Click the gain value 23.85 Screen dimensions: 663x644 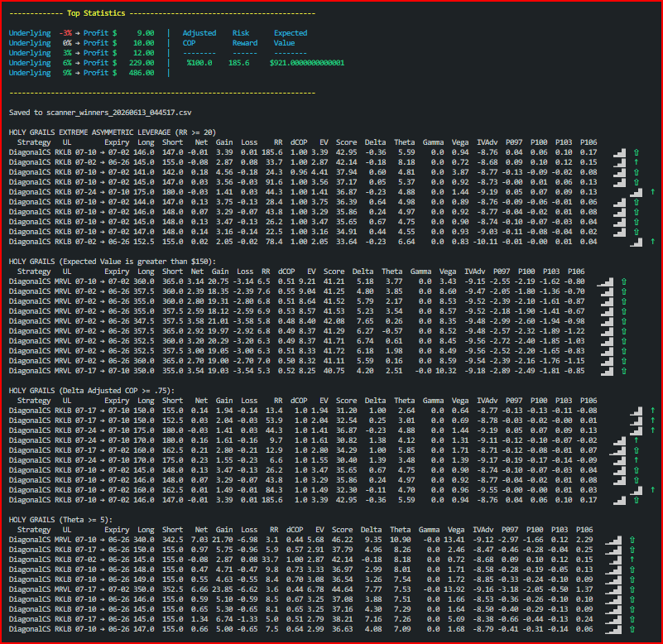pos(222,589)
